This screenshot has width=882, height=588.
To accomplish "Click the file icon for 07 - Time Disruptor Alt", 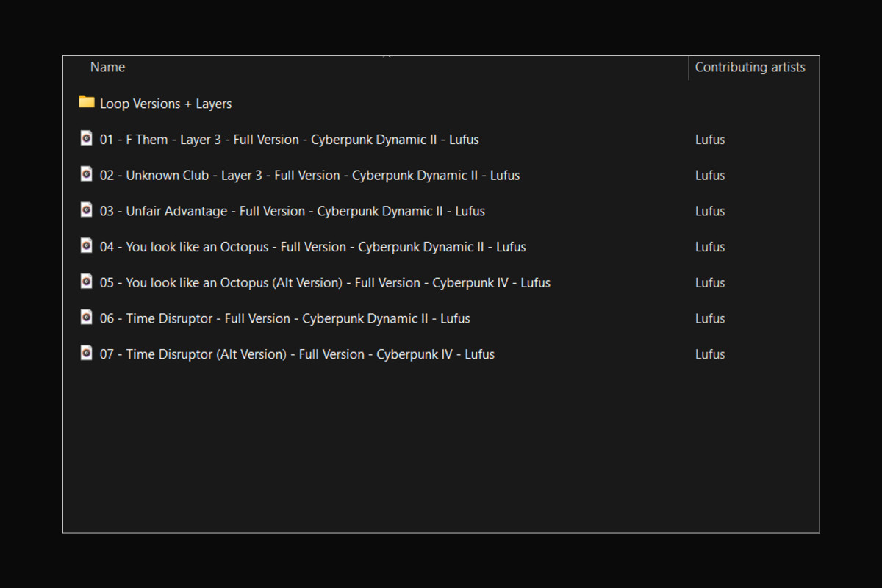I will point(87,353).
